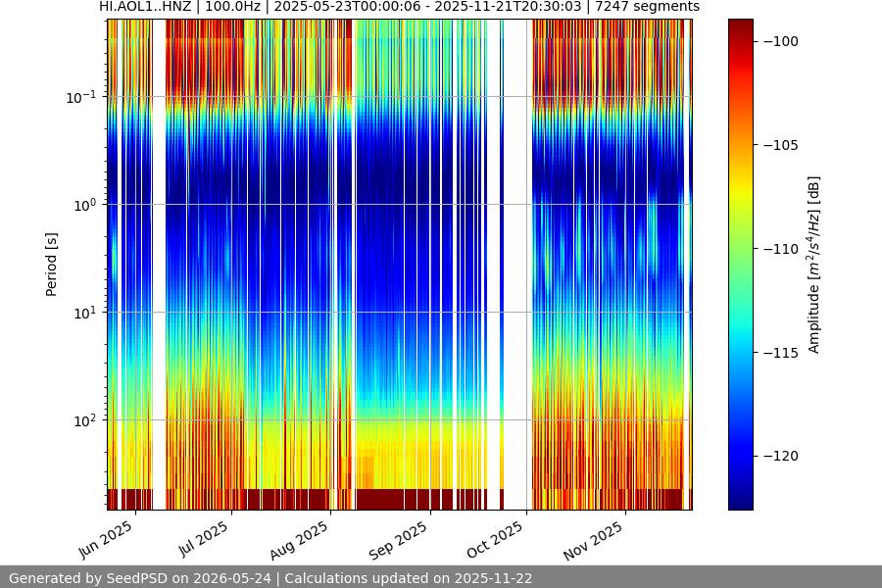Screen dimensions: 882x588
Task: Click the 10² period tick label
Action: point(84,420)
